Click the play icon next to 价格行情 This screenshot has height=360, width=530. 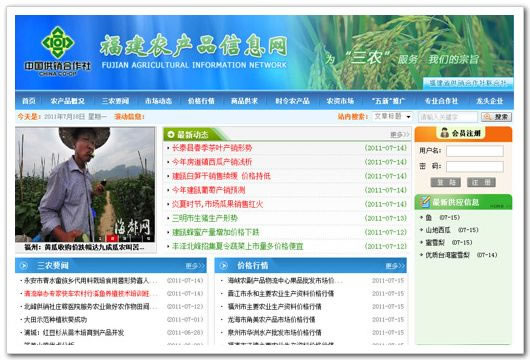tap(223, 266)
